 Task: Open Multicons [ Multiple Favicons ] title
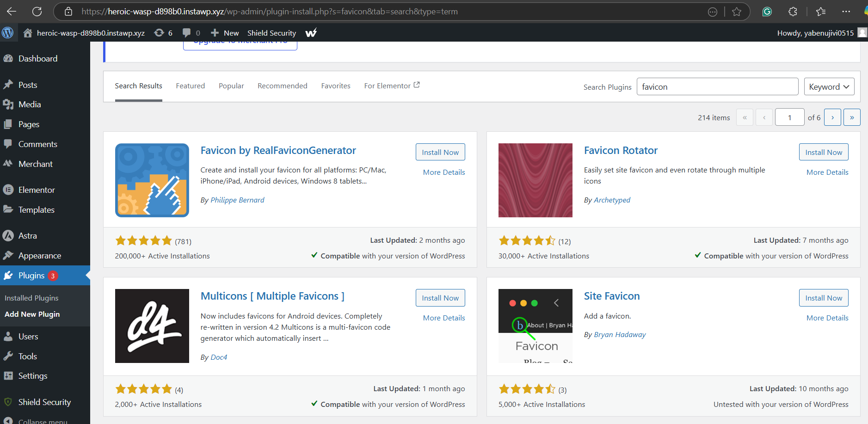click(272, 296)
